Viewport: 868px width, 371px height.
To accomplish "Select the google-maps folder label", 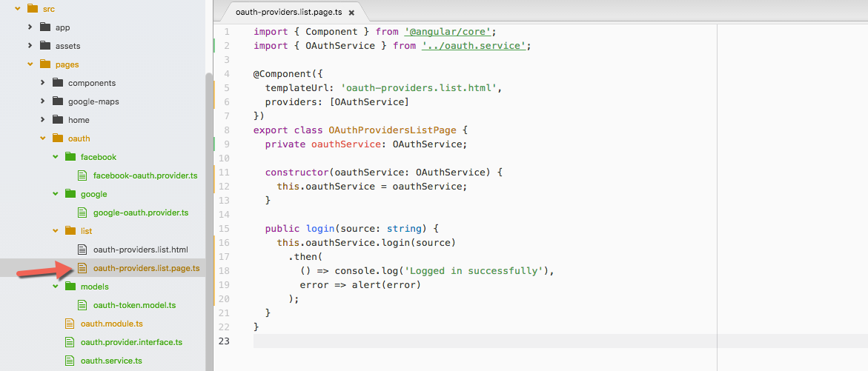I will [93, 101].
